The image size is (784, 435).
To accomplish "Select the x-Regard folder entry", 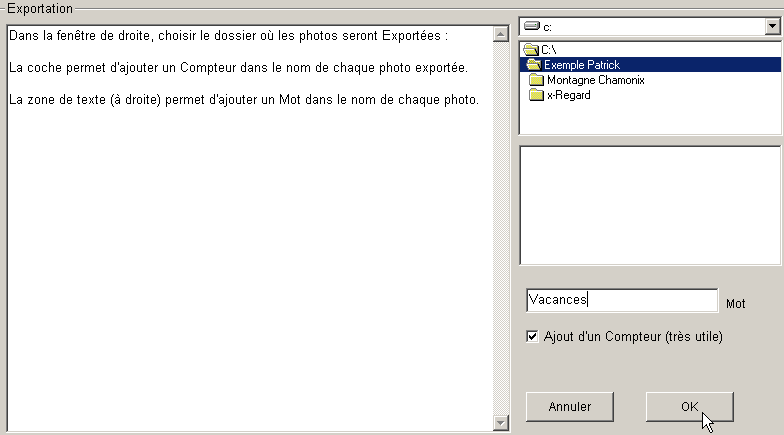I will point(568,95).
